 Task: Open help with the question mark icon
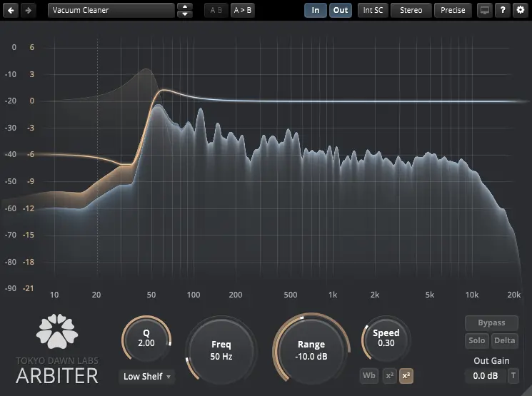(x=503, y=10)
